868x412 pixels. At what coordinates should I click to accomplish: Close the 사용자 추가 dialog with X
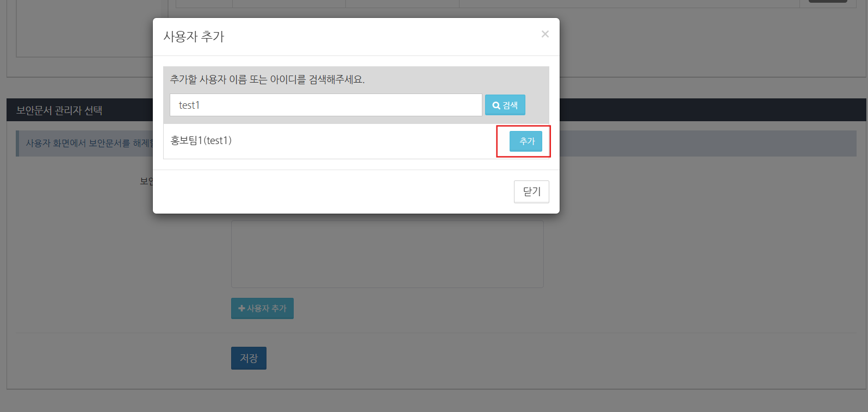[545, 34]
